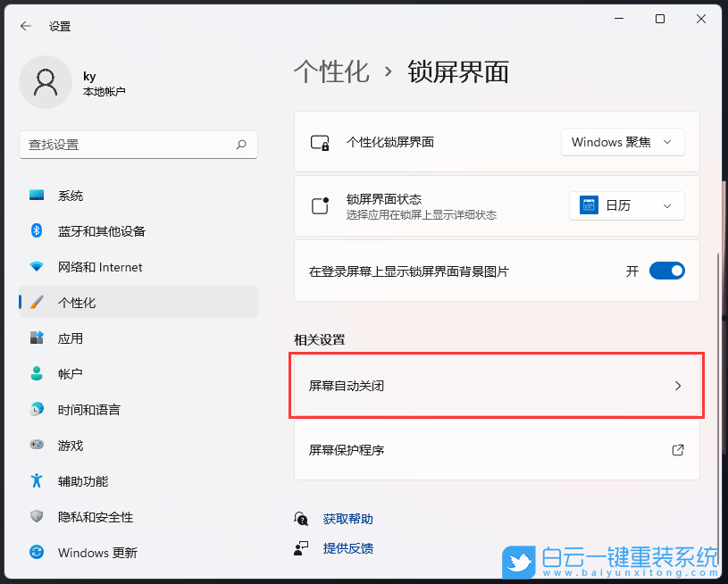The height and width of the screenshot is (584, 728).
Task: Click the 获取帮助 link
Action: [x=347, y=518]
